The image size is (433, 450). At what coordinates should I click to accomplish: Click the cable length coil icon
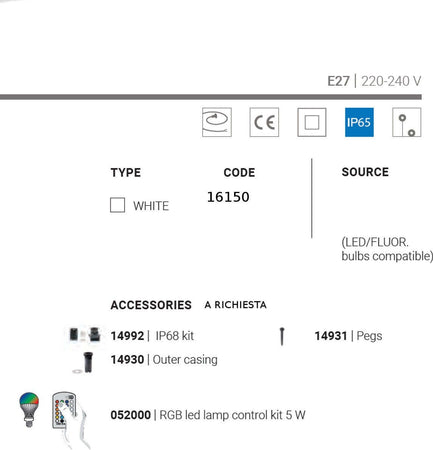tap(217, 122)
